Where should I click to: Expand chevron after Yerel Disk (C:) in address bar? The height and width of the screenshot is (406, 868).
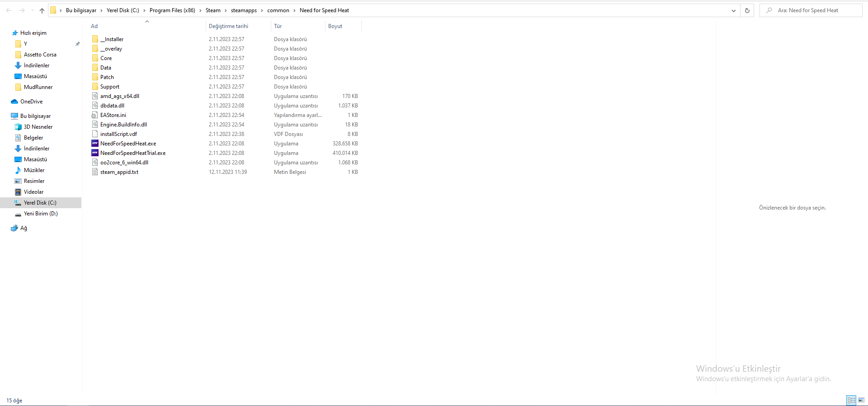[x=145, y=10]
